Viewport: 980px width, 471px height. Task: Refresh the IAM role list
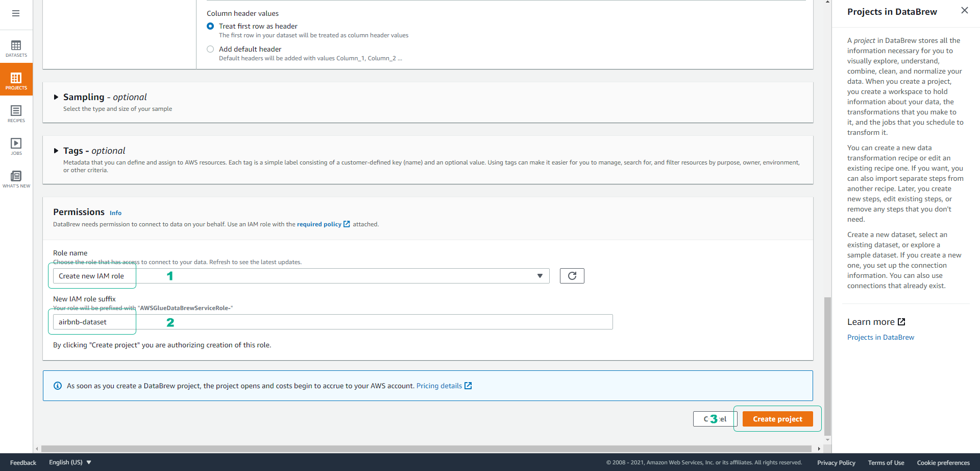tap(572, 276)
